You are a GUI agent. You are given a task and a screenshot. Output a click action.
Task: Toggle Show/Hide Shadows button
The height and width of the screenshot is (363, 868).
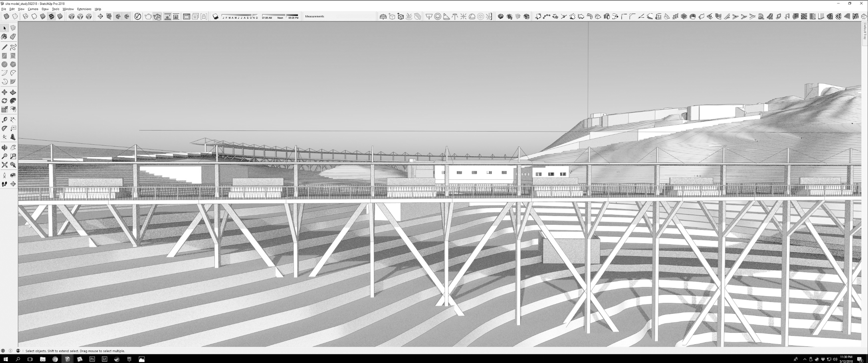coord(216,16)
